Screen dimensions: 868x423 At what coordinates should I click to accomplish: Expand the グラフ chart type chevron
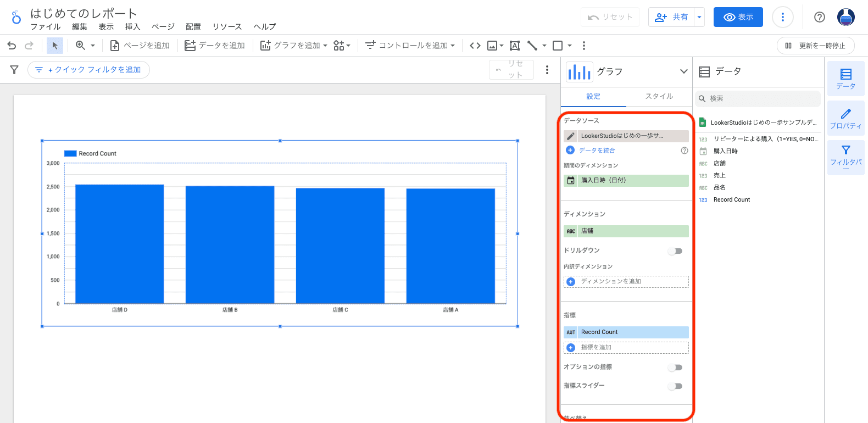pyautogui.click(x=683, y=71)
